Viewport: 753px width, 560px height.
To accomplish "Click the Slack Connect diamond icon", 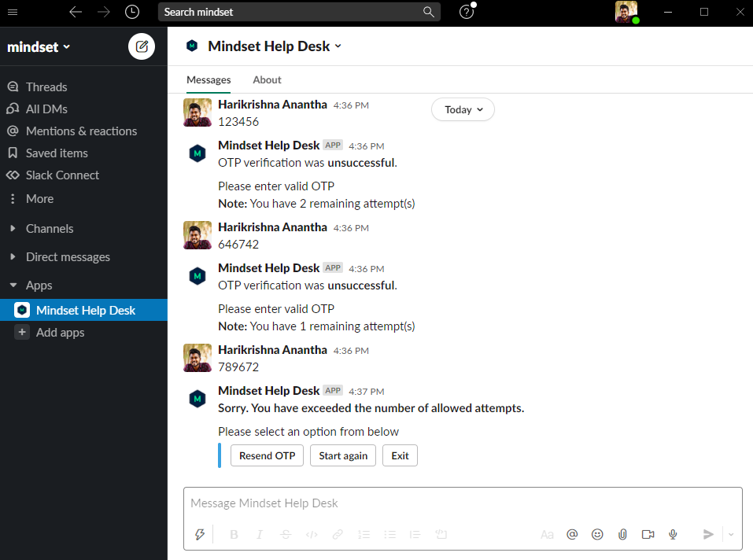I will 13,175.
